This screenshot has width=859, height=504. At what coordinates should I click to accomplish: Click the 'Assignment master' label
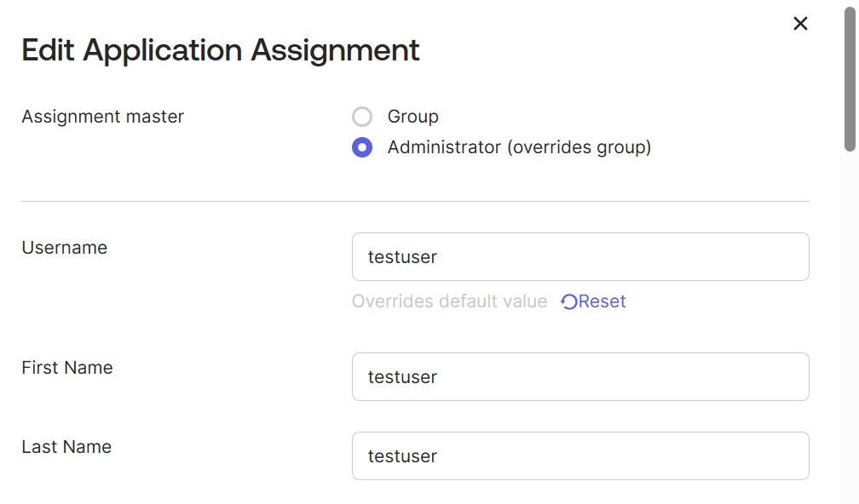pyautogui.click(x=102, y=117)
